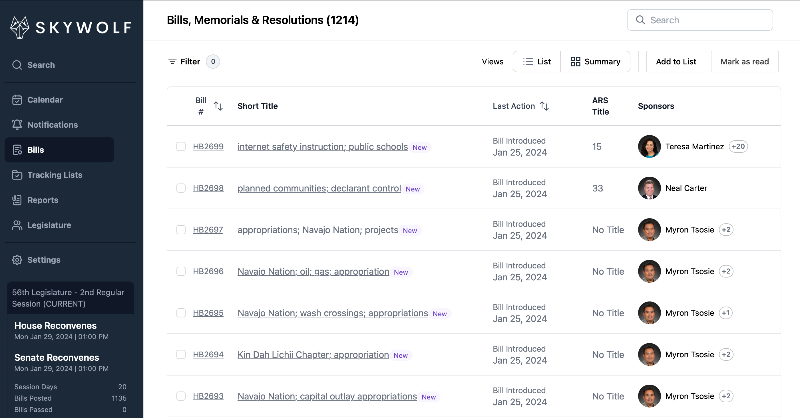Viewport: 800px width, 418px height.
Task: Expand +20 sponsors on HB2699
Action: pyautogui.click(x=738, y=146)
